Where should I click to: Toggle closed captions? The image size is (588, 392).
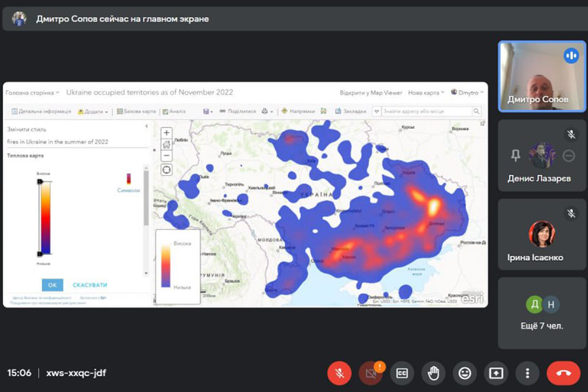coord(402,373)
